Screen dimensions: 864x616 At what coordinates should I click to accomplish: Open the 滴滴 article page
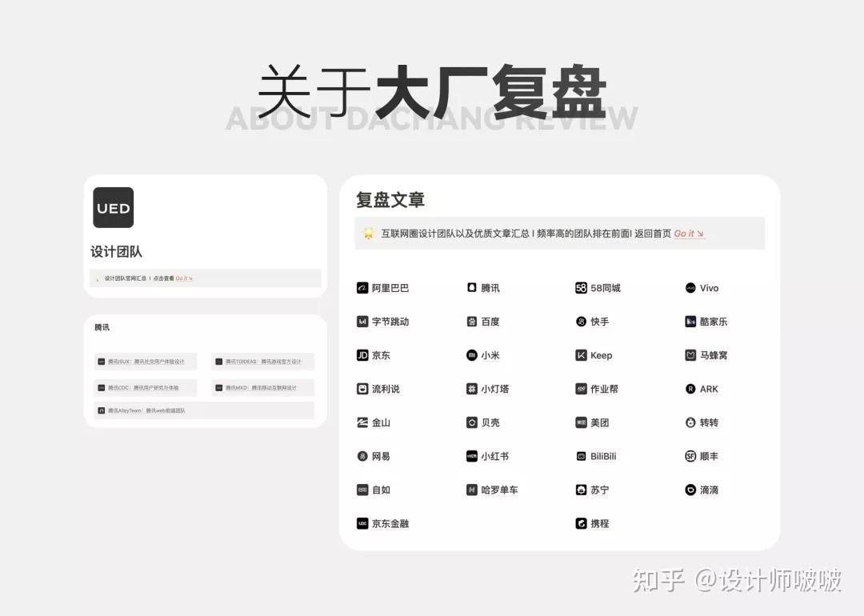click(x=702, y=490)
